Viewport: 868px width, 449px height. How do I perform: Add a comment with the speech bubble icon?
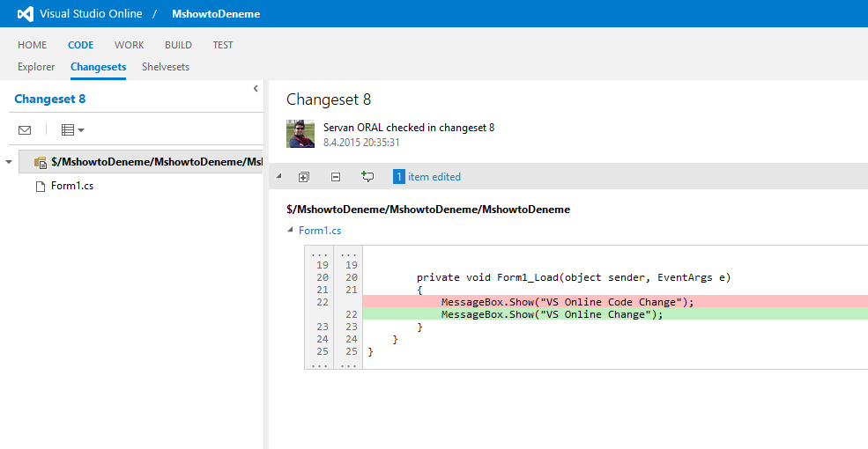coord(367,176)
